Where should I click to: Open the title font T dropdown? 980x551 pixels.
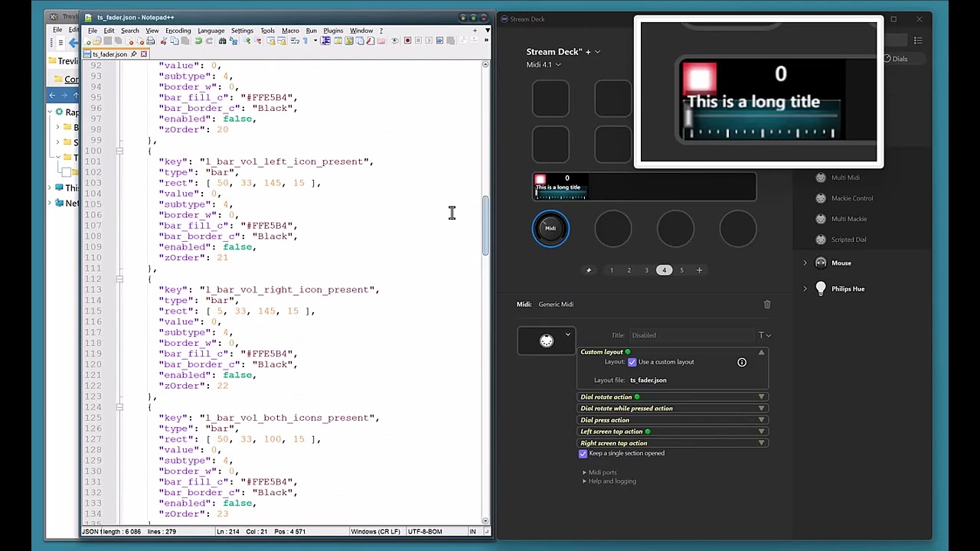[x=764, y=335]
